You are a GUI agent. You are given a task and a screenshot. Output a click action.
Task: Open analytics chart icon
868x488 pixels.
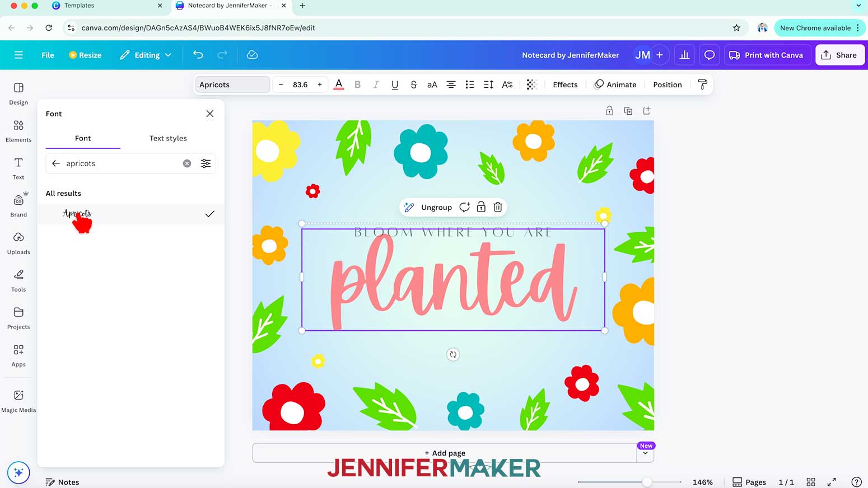tap(684, 55)
